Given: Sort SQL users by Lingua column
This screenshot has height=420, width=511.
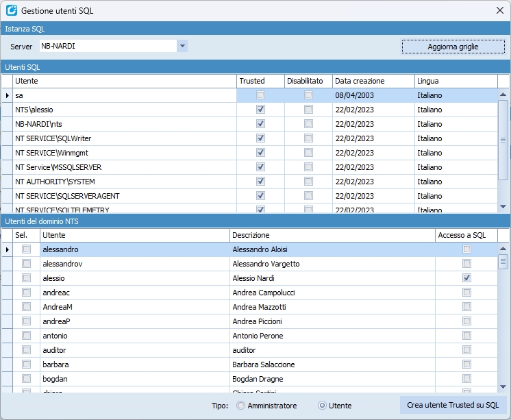Looking at the screenshot, I should [x=456, y=81].
